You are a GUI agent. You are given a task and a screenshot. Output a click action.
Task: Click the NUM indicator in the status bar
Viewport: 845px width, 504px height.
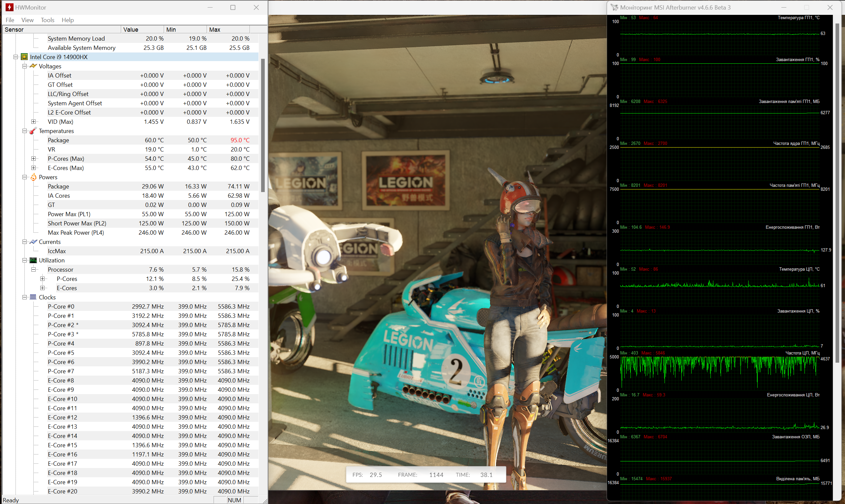click(234, 500)
